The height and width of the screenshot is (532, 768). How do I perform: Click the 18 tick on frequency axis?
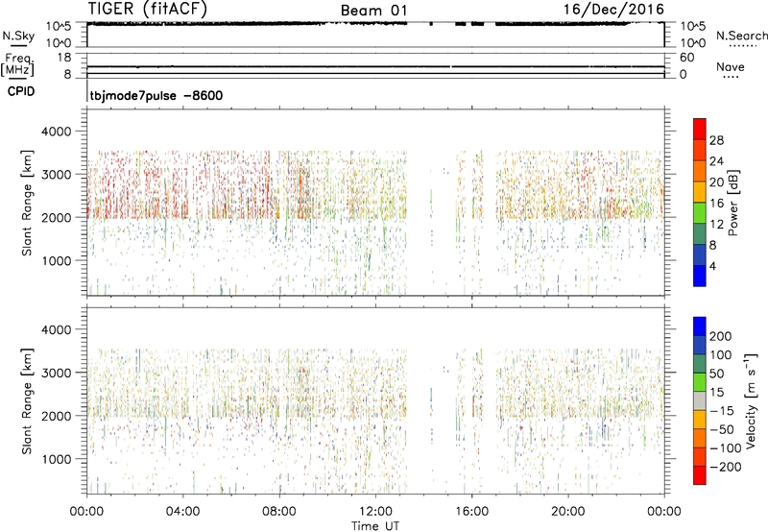tap(64, 58)
